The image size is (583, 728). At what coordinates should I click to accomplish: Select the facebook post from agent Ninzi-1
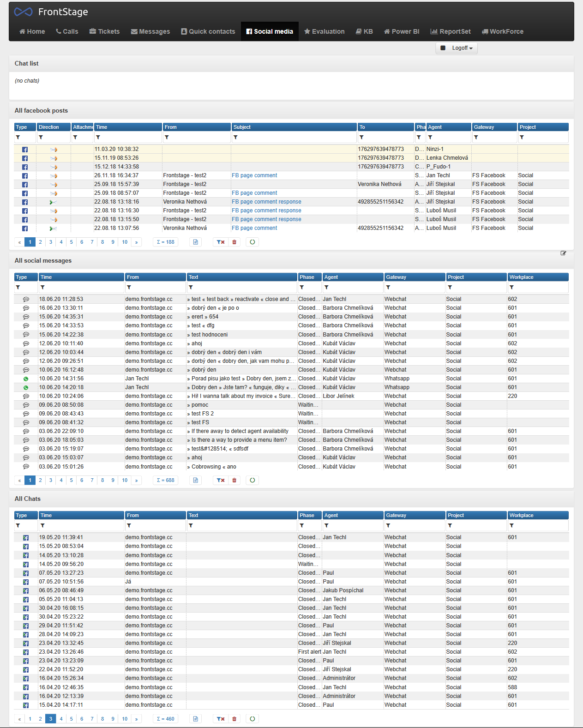pos(291,149)
